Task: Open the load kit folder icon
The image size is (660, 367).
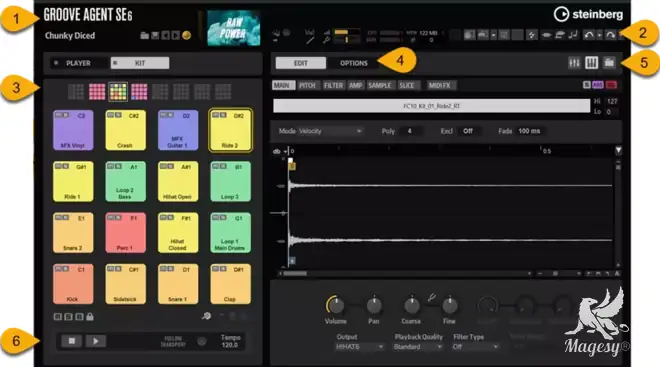Action: tap(144, 36)
